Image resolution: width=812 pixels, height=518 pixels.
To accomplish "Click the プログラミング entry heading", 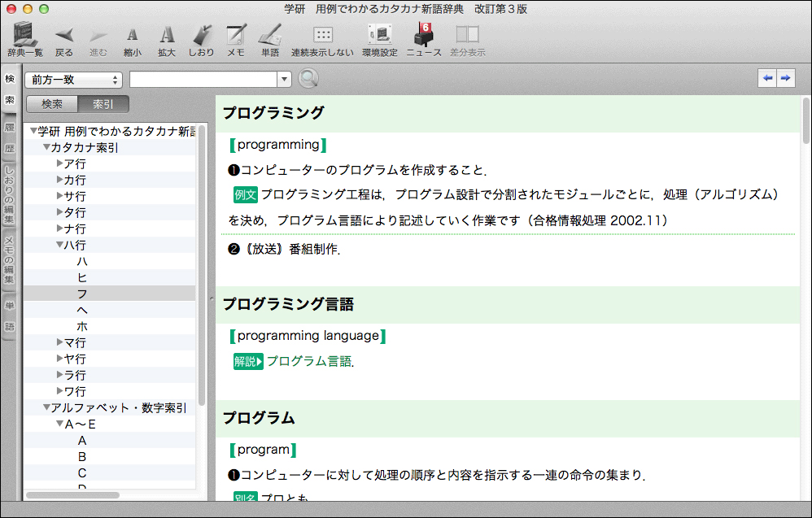I will (273, 113).
